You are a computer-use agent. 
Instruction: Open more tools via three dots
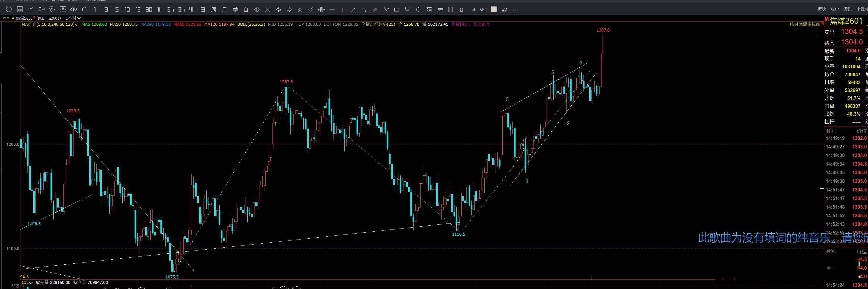click(x=515, y=10)
